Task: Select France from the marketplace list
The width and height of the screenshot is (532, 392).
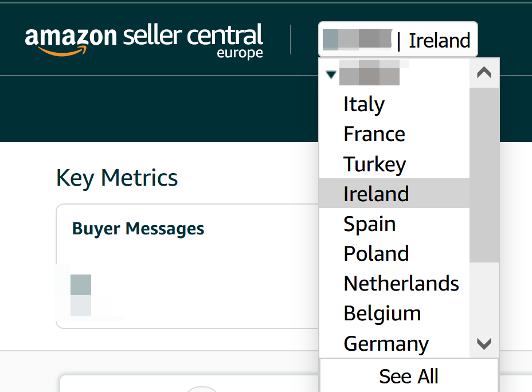Action: (x=374, y=134)
